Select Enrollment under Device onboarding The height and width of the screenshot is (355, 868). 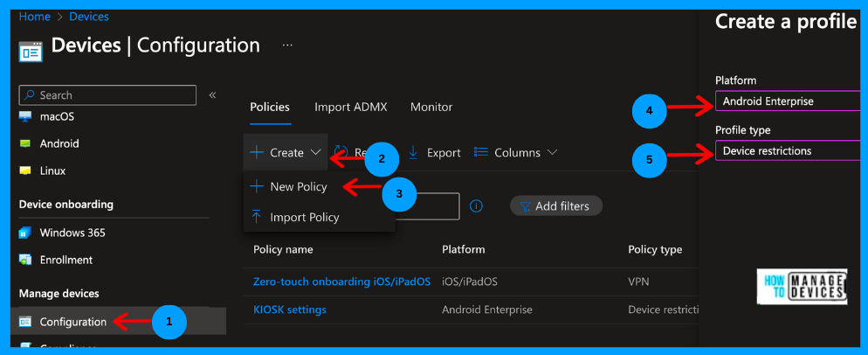(x=65, y=260)
